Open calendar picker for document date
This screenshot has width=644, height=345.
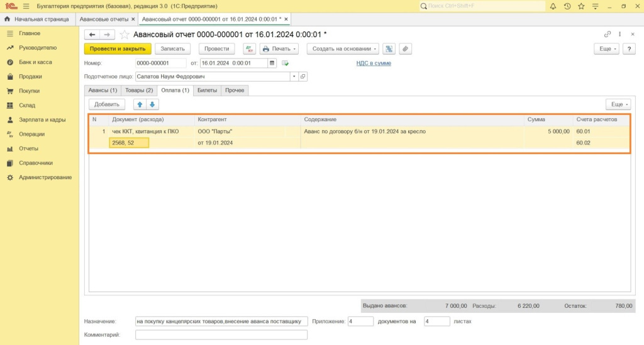click(x=272, y=63)
